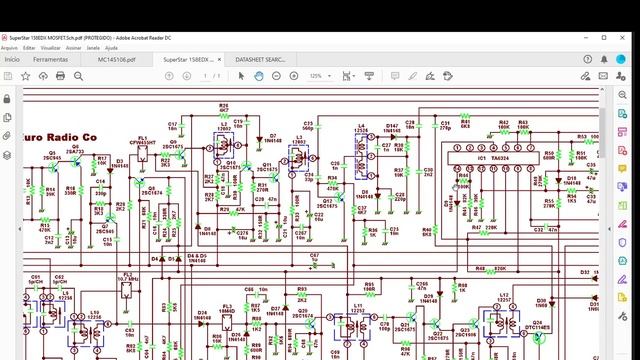640x360 pixels.
Task: Send the file by email icon
Action: point(603,76)
